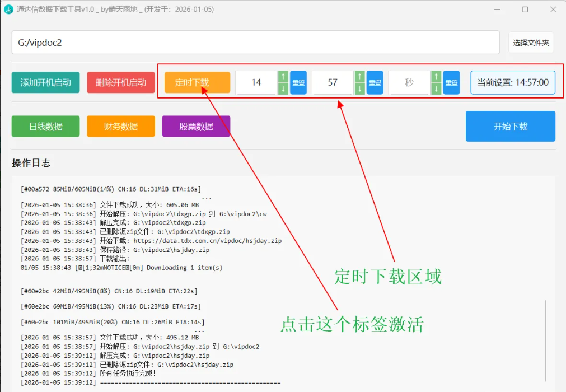
Task: Reset the seconds value with its 重置 button
Action: [x=452, y=82]
